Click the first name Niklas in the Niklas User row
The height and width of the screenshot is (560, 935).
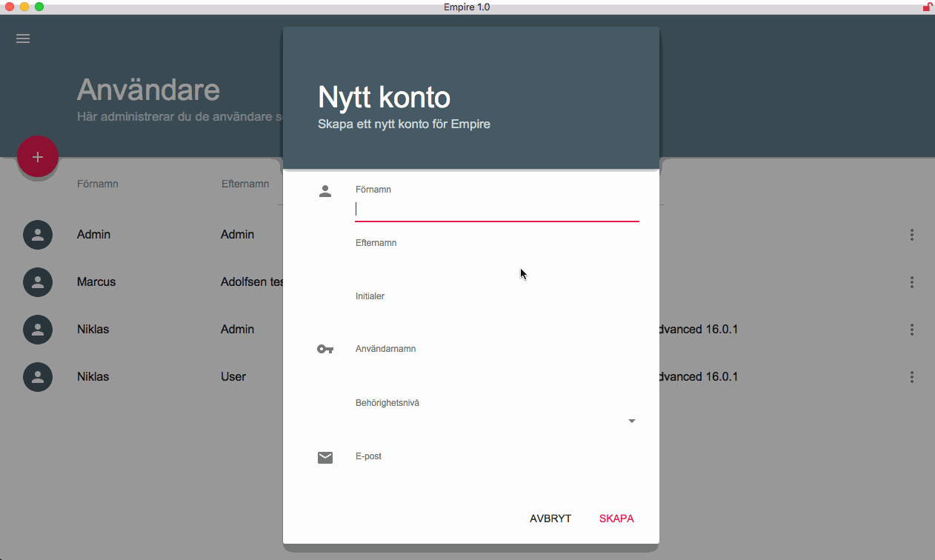pyautogui.click(x=93, y=377)
